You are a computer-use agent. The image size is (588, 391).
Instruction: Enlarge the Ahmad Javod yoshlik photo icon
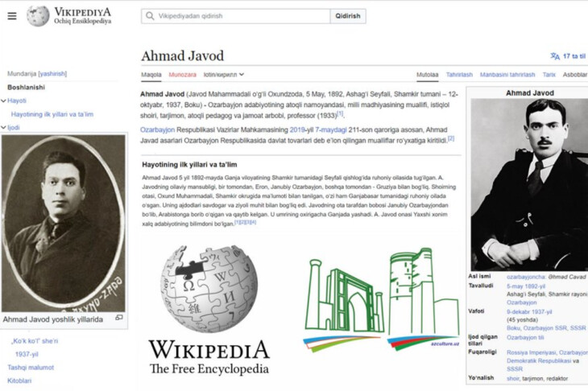point(119,318)
